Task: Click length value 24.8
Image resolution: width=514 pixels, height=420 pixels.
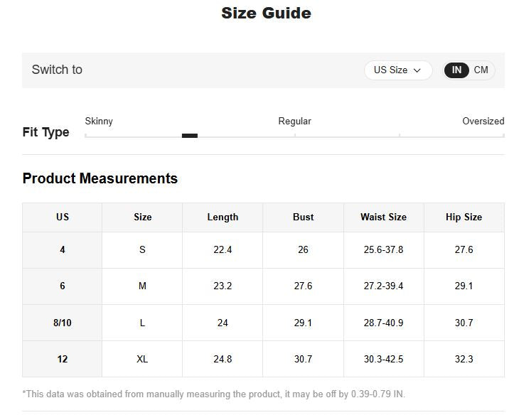Action: [x=223, y=359]
